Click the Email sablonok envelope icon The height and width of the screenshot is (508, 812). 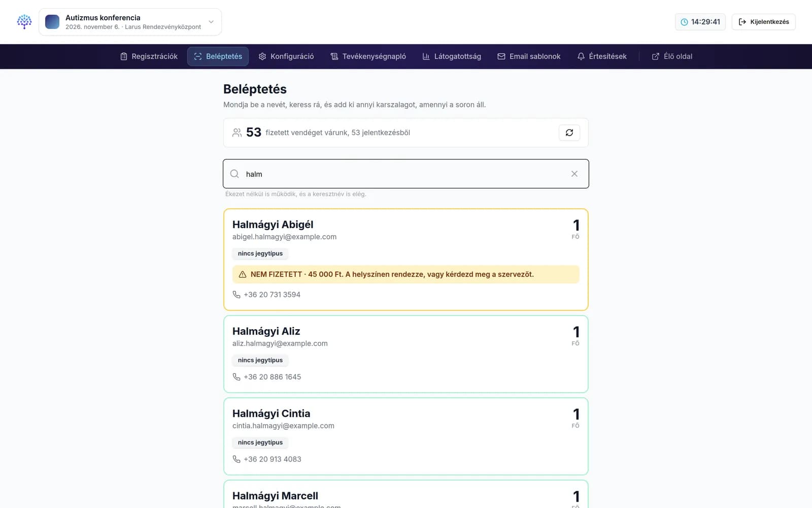[x=501, y=56]
